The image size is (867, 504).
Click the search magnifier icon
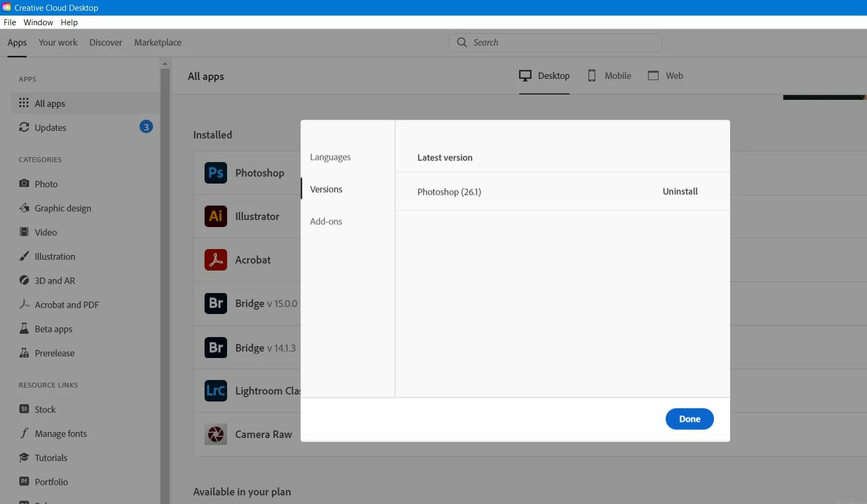pyautogui.click(x=462, y=42)
